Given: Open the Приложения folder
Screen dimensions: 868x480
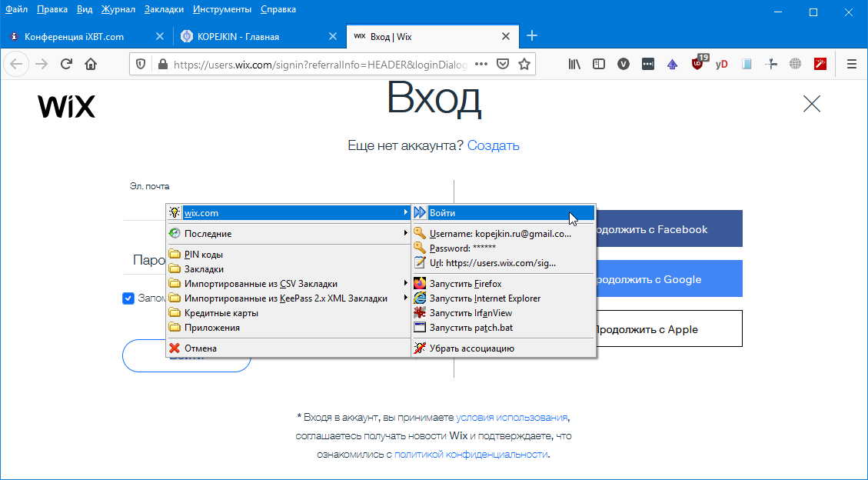Looking at the screenshot, I should [x=288, y=327].
